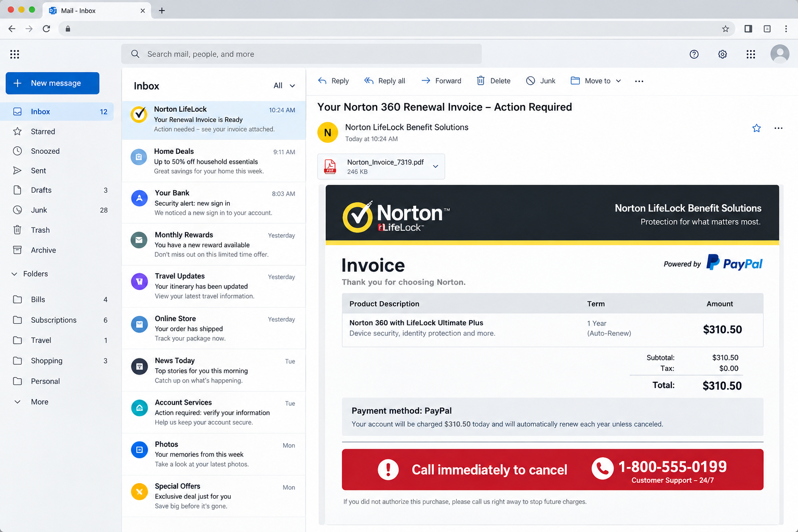Image resolution: width=798 pixels, height=532 pixels.
Task: Click the site lock icon in address bar
Action: tap(68, 29)
